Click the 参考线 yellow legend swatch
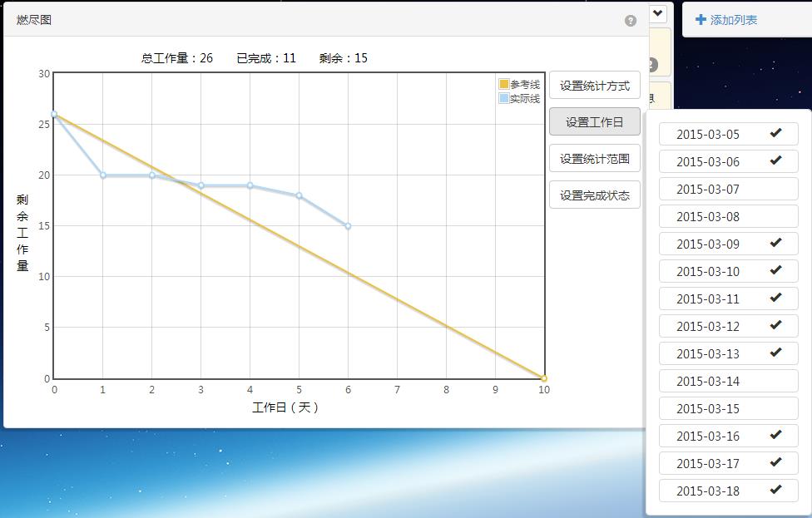The height and width of the screenshot is (518, 812). click(x=504, y=84)
